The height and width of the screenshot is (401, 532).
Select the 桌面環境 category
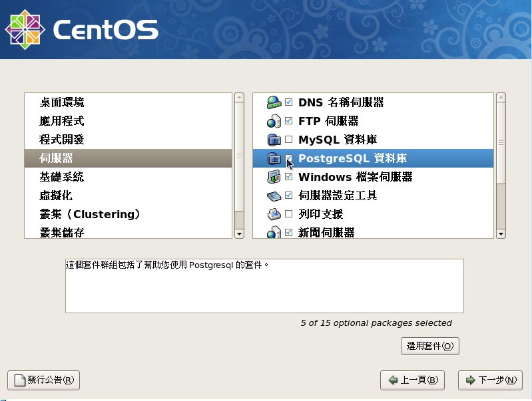129,102
